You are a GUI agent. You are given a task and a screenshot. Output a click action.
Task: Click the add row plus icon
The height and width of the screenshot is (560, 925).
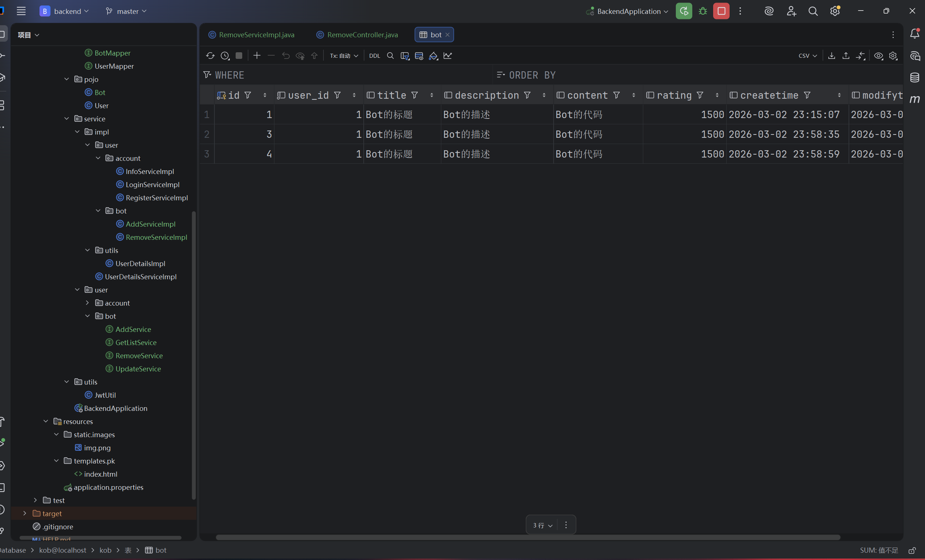tap(257, 56)
